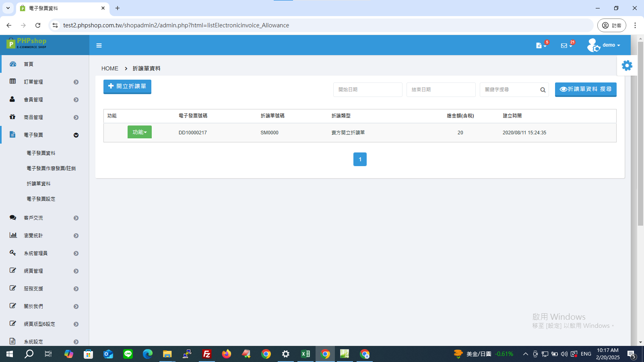Select 電子發票資料 submenu item
Screen dimensions: 644x362
tap(41, 153)
